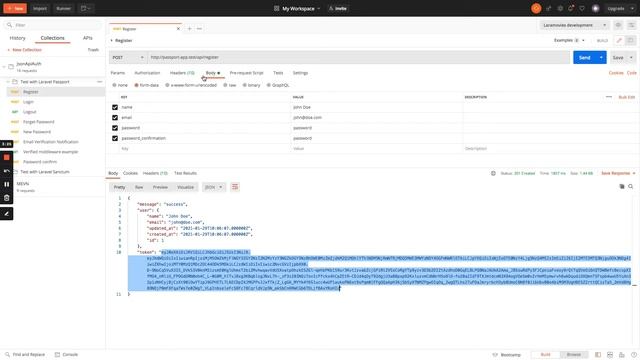
Task: Click recording overlay undo arrow icon
Action: (x=7, y=171)
